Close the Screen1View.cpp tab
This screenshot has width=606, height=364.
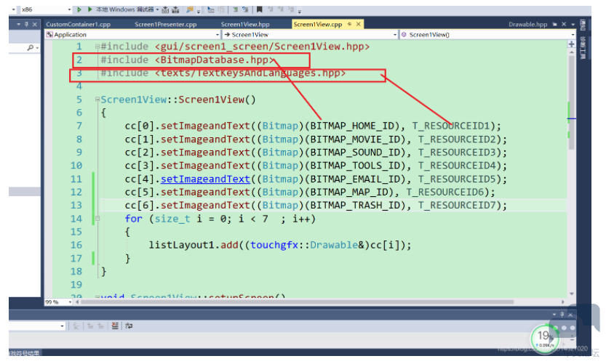(x=358, y=24)
